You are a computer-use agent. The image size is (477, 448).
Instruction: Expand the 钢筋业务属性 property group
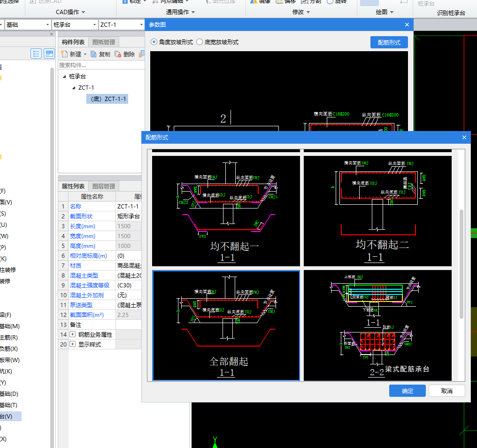click(x=72, y=334)
